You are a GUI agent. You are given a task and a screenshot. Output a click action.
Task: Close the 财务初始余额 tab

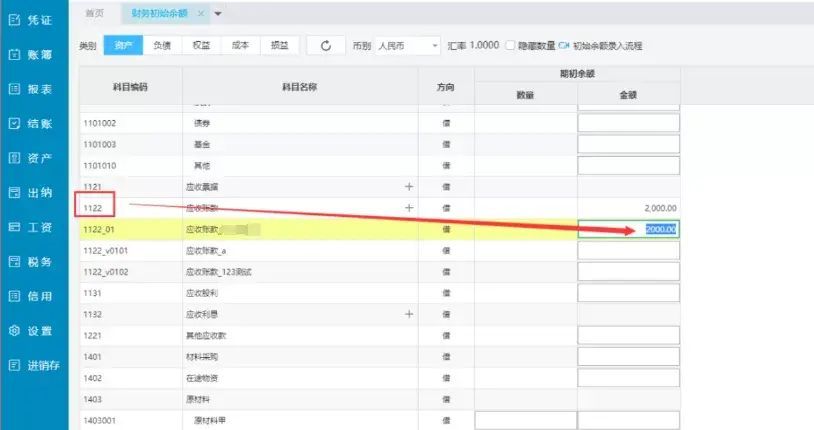[x=200, y=13]
